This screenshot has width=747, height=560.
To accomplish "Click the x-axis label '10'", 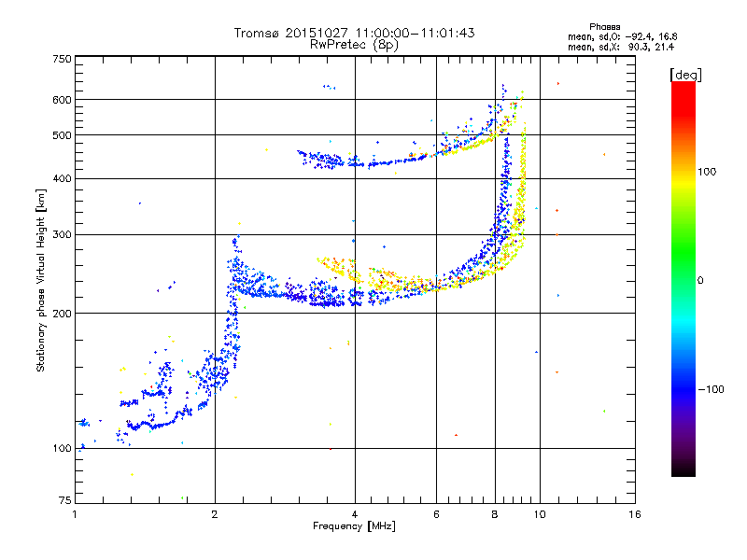I will tap(540, 514).
